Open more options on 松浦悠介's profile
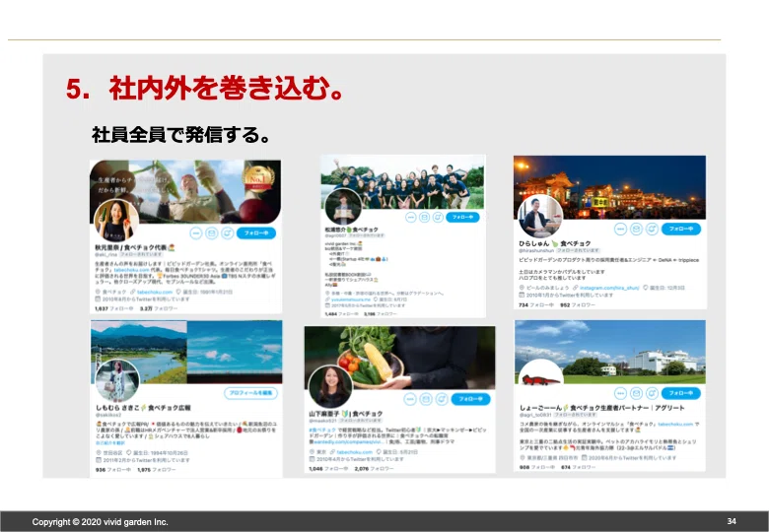The height and width of the screenshot is (532, 769). click(411, 217)
